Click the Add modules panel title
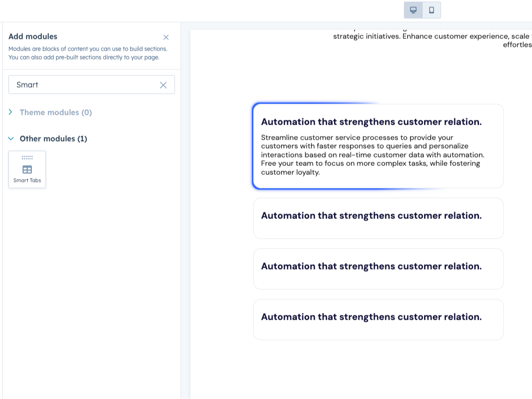The width and height of the screenshot is (532, 399). tap(33, 37)
